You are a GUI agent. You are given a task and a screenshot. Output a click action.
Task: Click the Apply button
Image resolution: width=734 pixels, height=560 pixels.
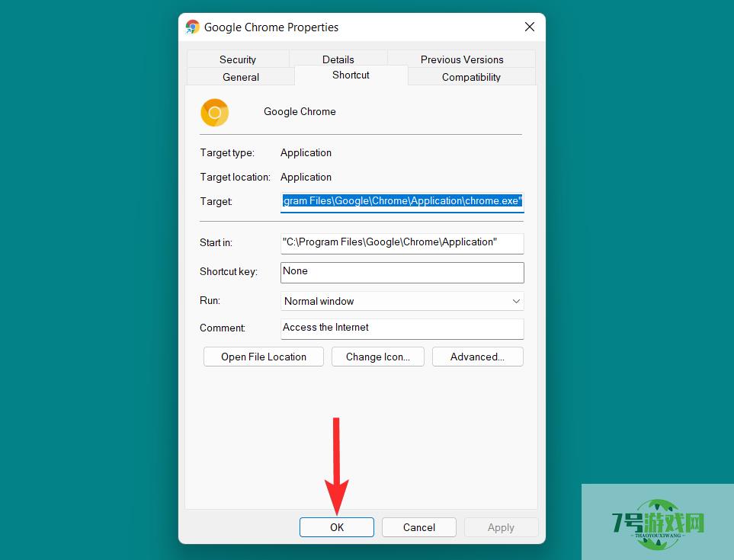501,527
